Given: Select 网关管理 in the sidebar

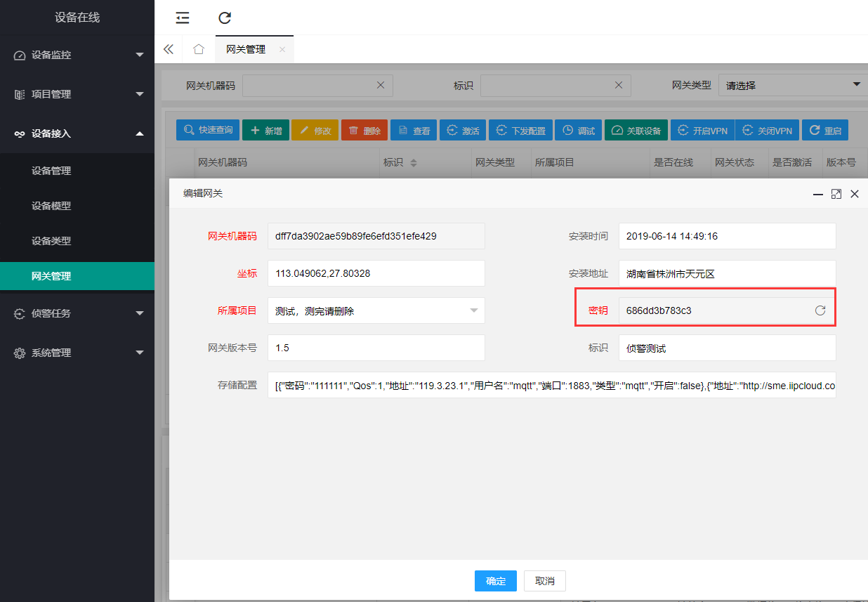Looking at the screenshot, I should pyautogui.click(x=77, y=276).
